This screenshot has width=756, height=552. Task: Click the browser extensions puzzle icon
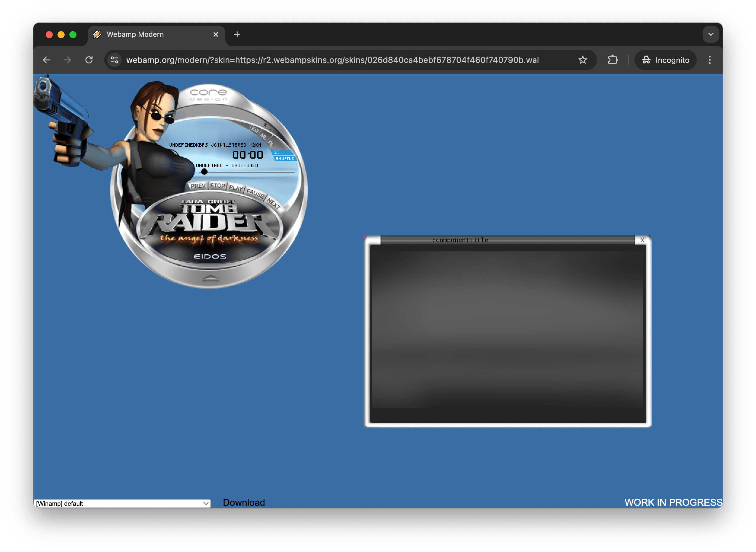(x=613, y=60)
